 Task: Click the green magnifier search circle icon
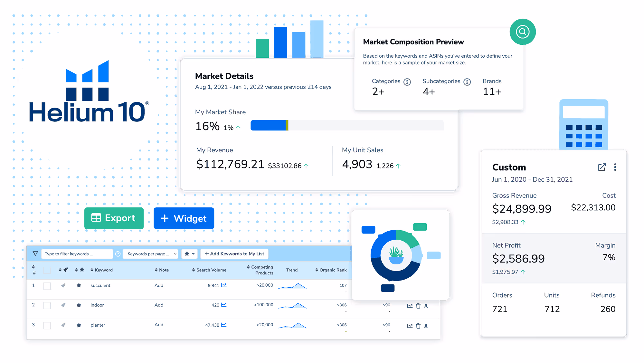(523, 32)
